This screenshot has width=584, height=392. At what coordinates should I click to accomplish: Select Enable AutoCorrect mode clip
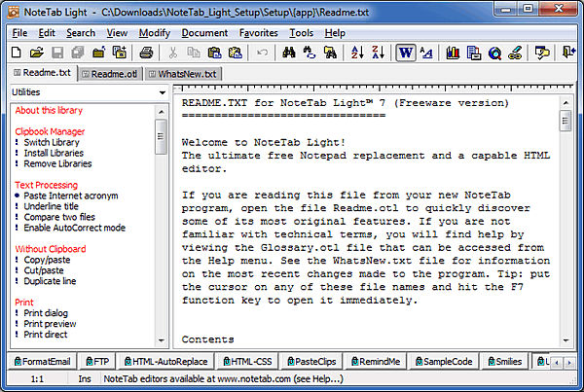click(75, 228)
